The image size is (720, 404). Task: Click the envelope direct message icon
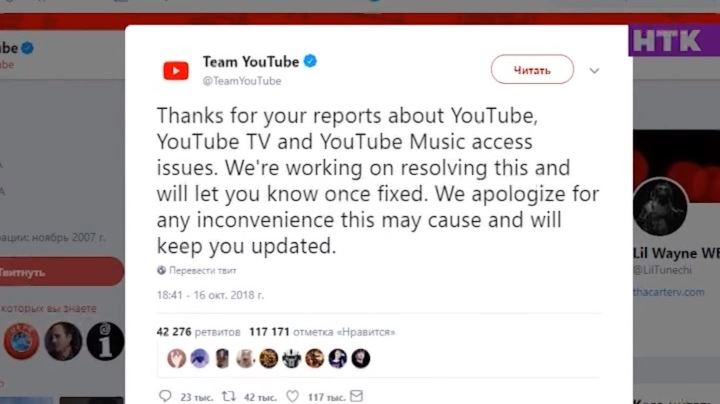pyautogui.click(x=357, y=396)
